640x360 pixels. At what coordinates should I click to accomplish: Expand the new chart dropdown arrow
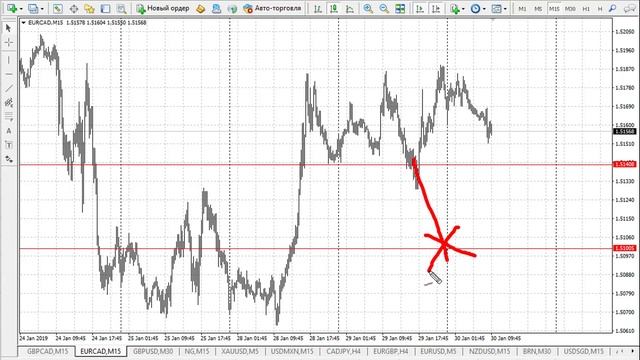21,9
